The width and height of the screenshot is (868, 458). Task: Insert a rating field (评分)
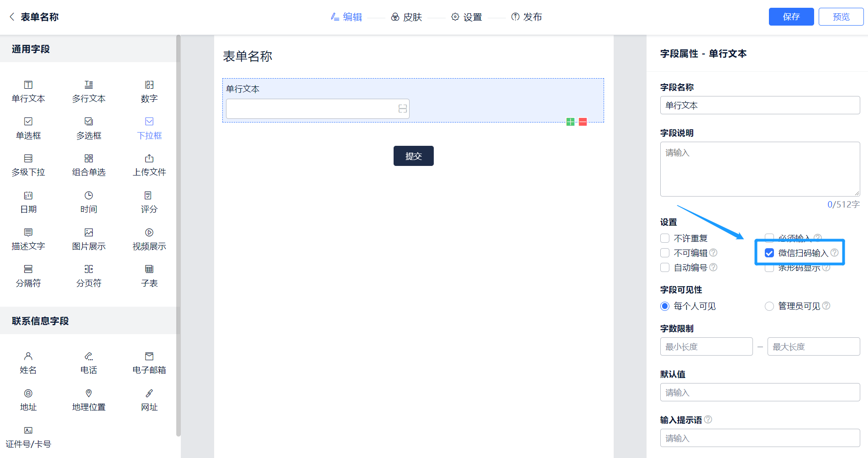point(149,202)
